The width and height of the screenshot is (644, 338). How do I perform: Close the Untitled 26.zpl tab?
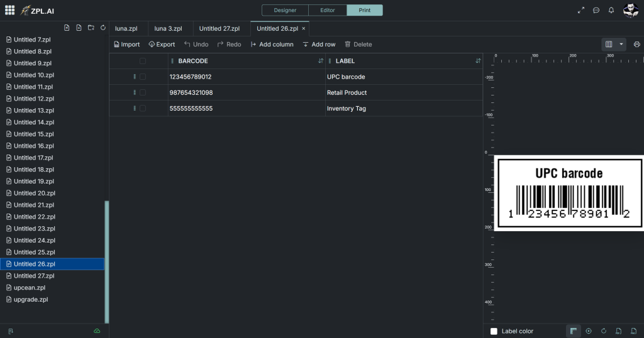click(x=304, y=29)
